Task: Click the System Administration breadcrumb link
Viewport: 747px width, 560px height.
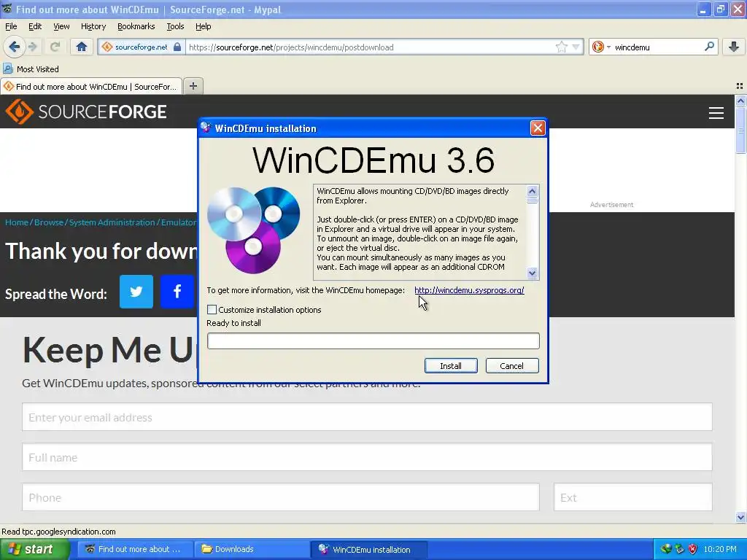Action: pyautogui.click(x=112, y=222)
